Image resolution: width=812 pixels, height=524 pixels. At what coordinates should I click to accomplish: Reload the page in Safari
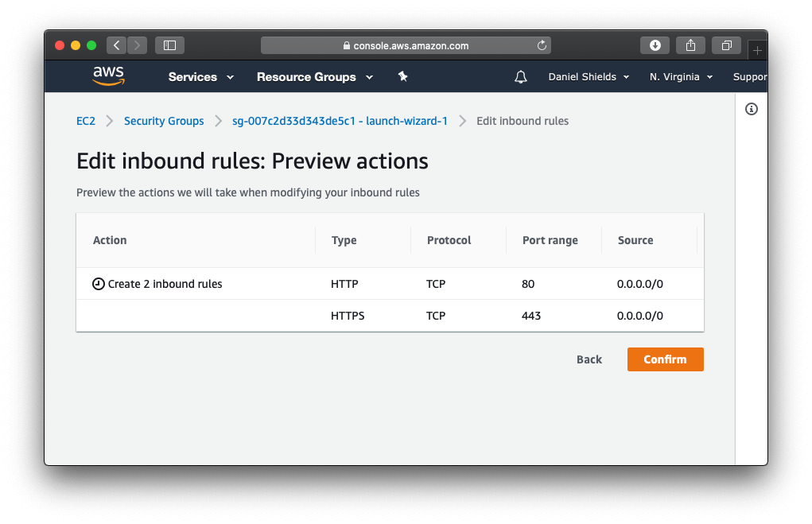coord(541,45)
